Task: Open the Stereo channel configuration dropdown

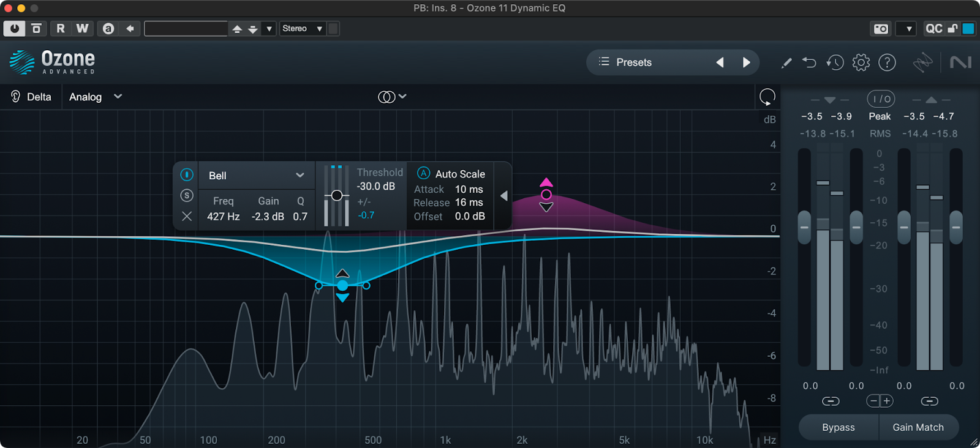Action: point(303,28)
